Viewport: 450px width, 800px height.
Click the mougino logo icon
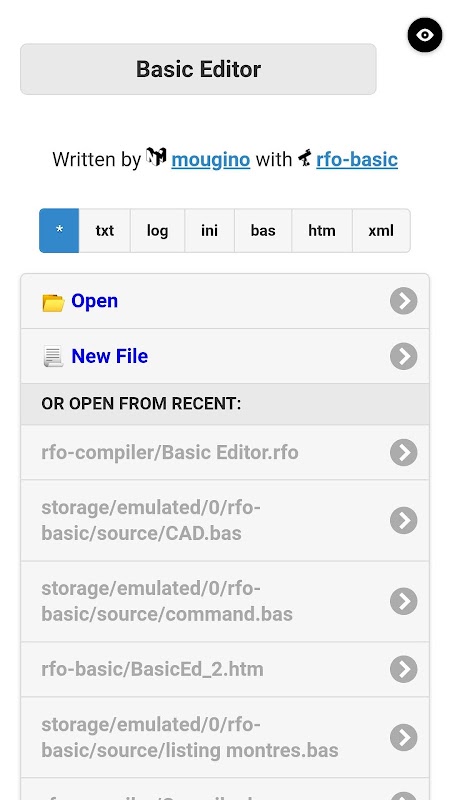pyautogui.click(x=156, y=157)
